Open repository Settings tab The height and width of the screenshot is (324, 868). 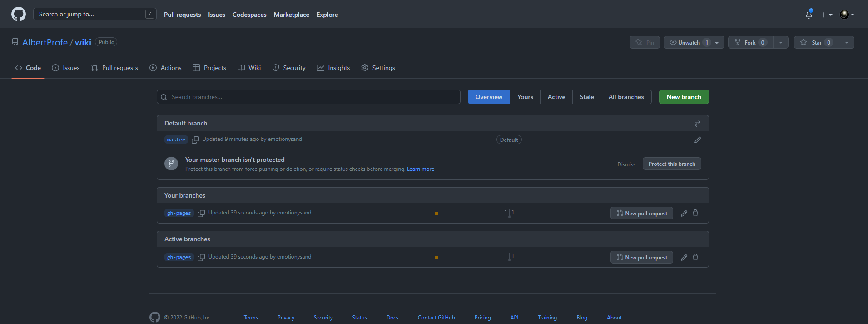(x=378, y=68)
